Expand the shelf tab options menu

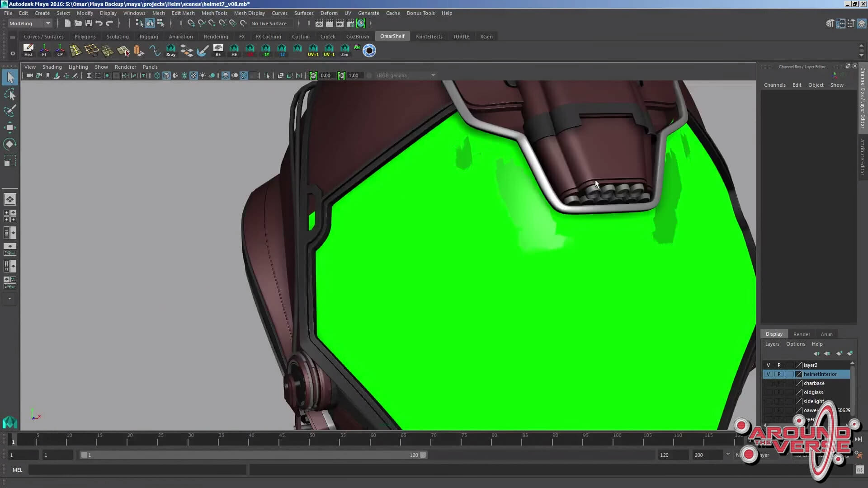(13, 37)
